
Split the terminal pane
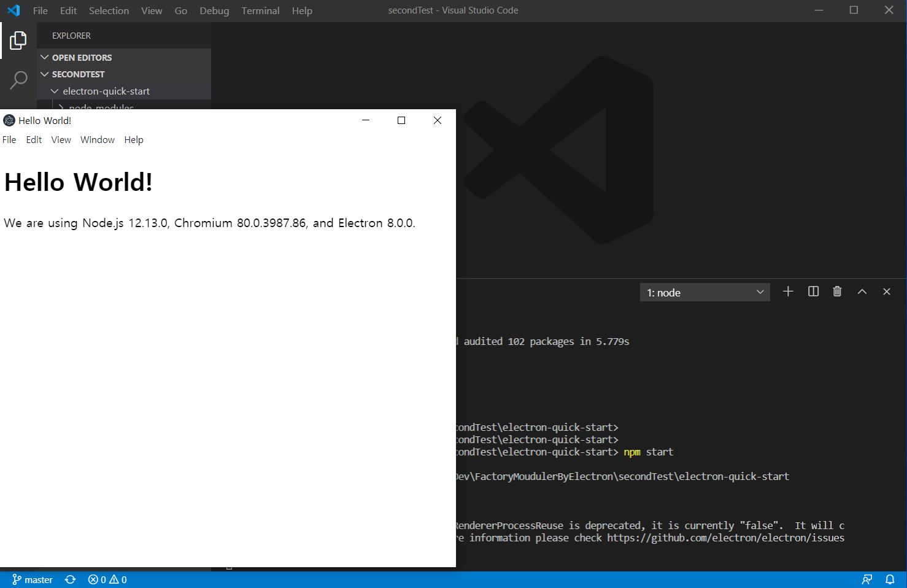pyautogui.click(x=813, y=292)
